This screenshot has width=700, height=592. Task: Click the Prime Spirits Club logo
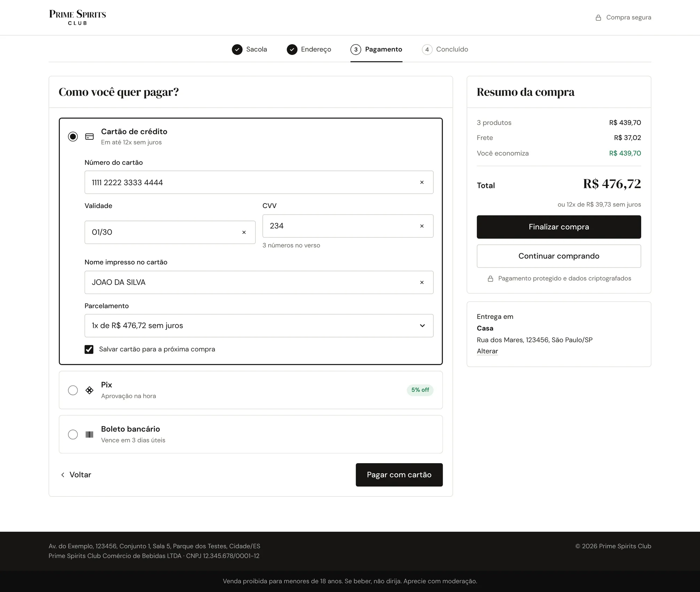coord(77,18)
